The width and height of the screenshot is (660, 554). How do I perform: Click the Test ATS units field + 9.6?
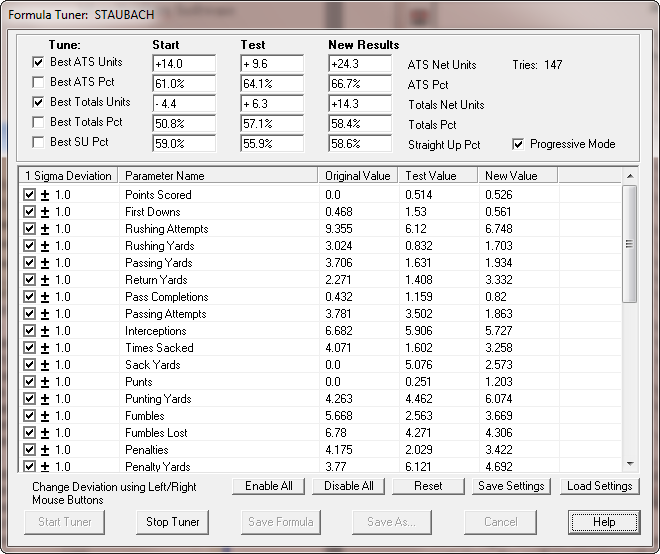[x=272, y=64]
